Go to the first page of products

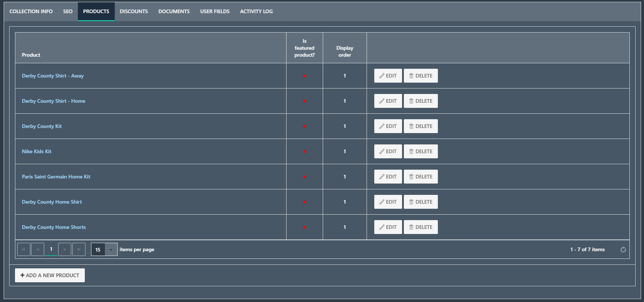point(24,249)
